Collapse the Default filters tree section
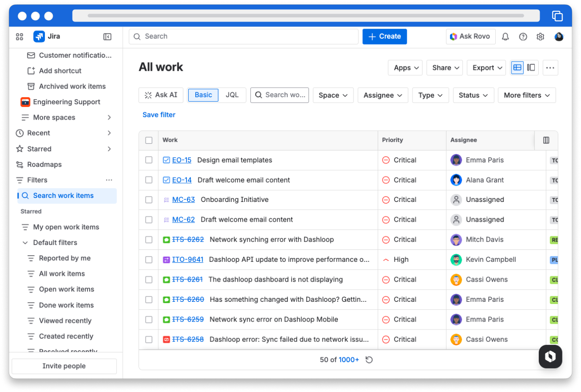Image resolution: width=581 pixels, height=392 pixels. pos(25,243)
